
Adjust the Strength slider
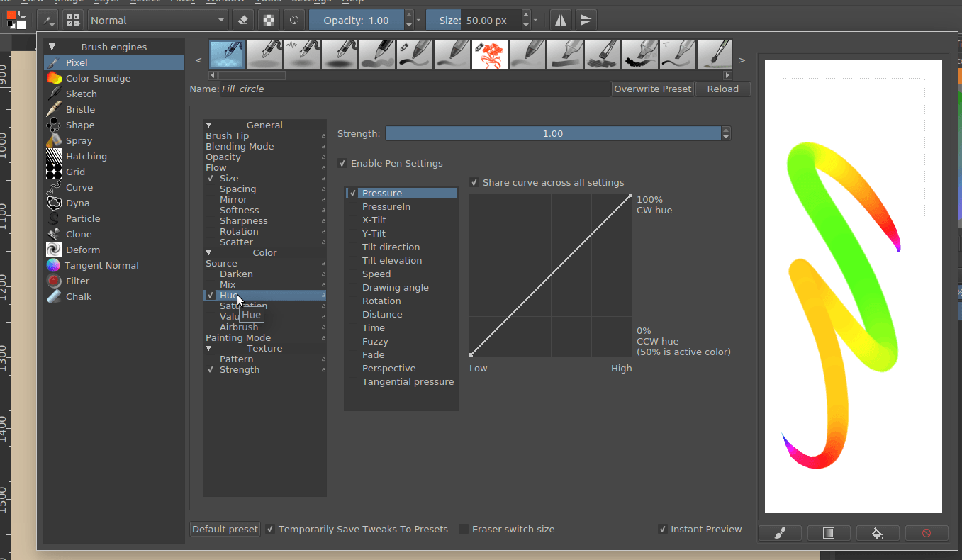(553, 133)
